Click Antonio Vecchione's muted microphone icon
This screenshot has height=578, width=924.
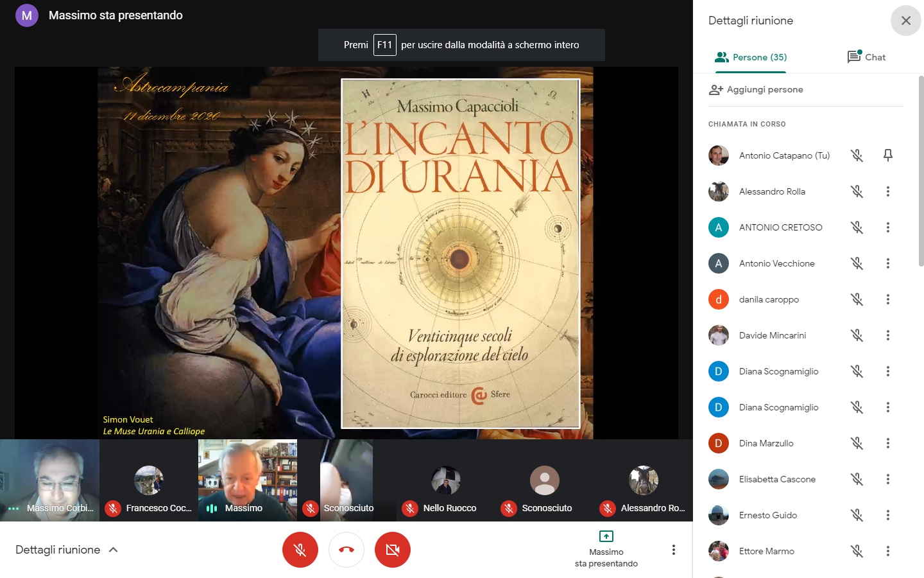(857, 263)
